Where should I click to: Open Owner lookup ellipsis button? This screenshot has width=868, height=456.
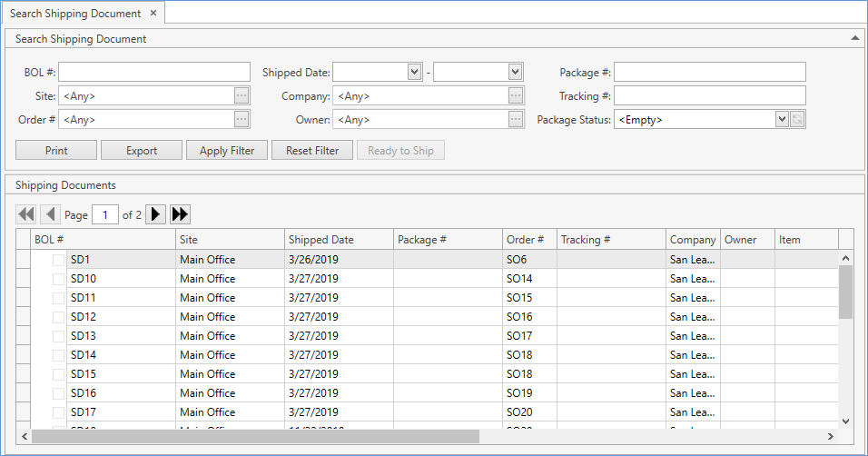516,119
